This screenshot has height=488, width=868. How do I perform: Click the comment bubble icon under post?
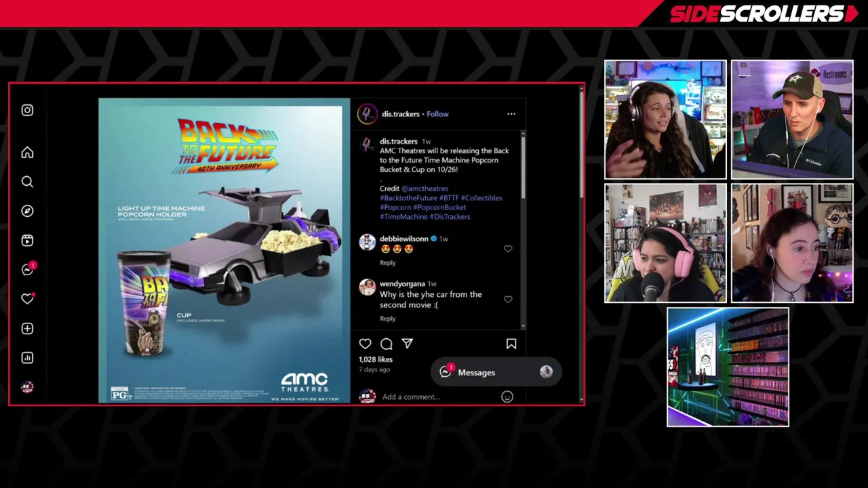[x=387, y=344]
